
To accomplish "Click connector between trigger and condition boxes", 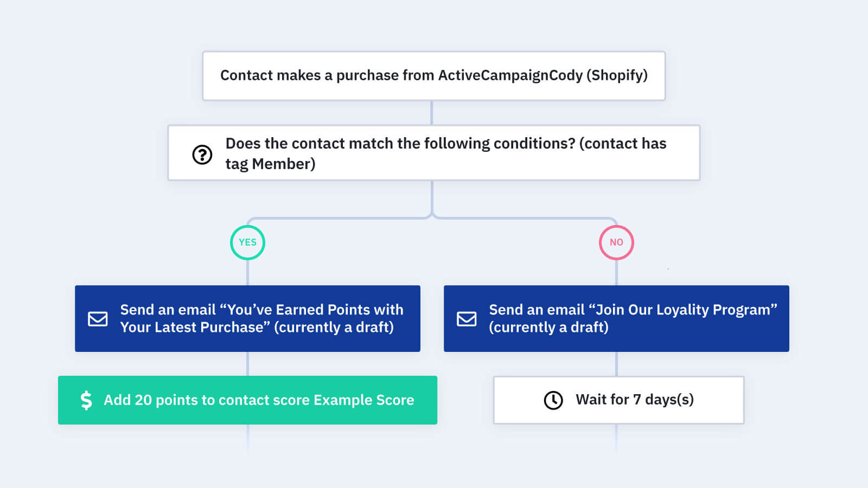I will [x=432, y=113].
